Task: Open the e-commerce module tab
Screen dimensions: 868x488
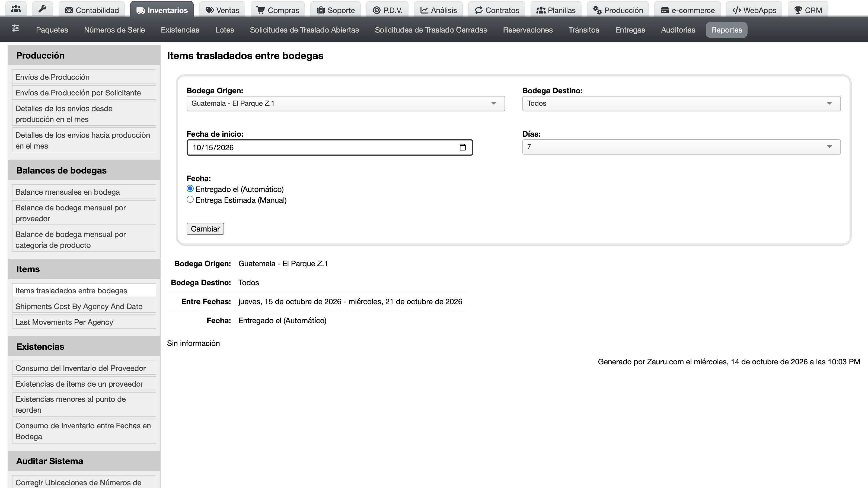Action: pos(688,10)
